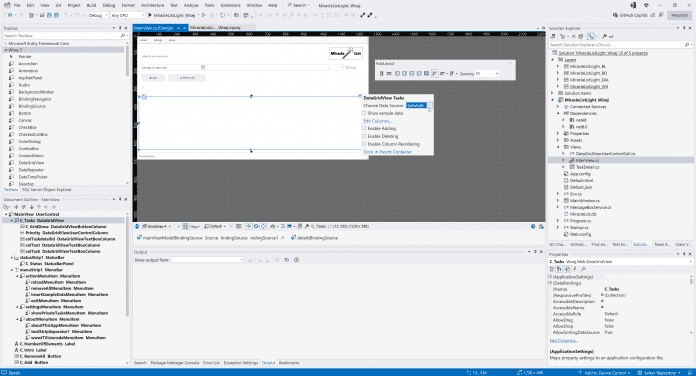Screen dimensions: 696x376
Task: Select MainView.cs in Solution Explorer
Action: point(587,160)
